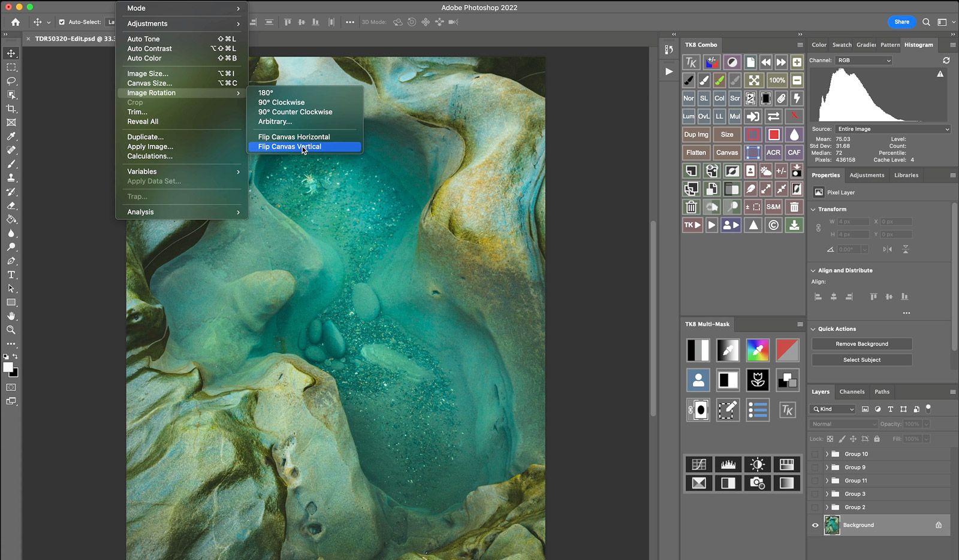Select the Zoom tool
The height and width of the screenshot is (560, 959).
(11, 330)
